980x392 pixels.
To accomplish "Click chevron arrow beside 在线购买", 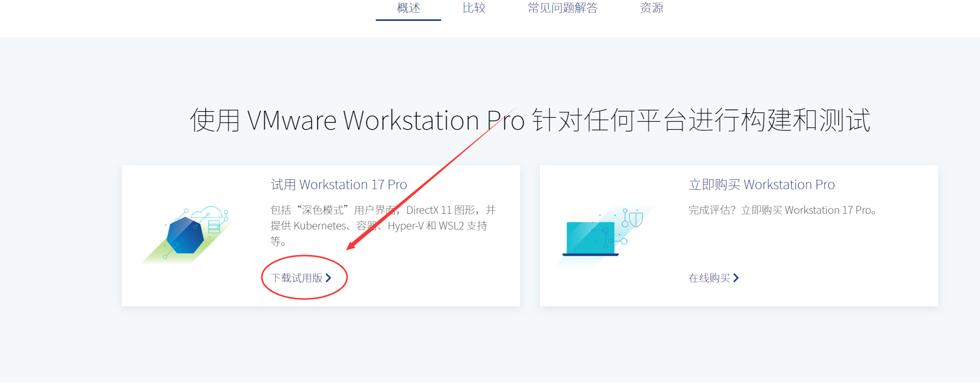I will pos(736,278).
